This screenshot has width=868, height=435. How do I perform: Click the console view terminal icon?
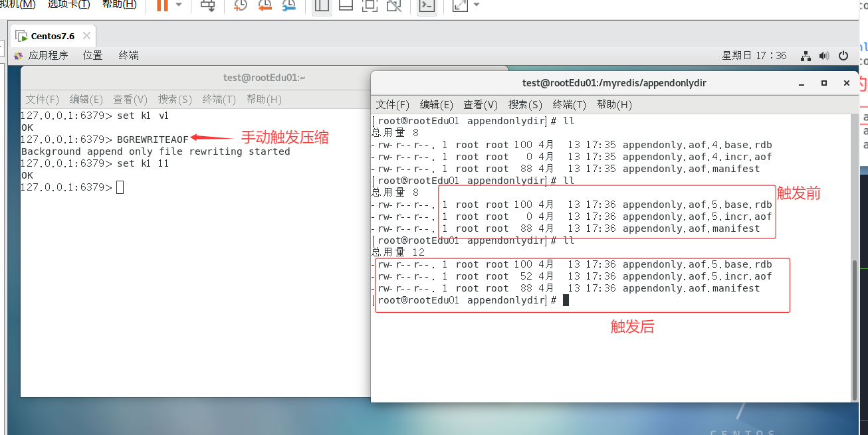427,5
